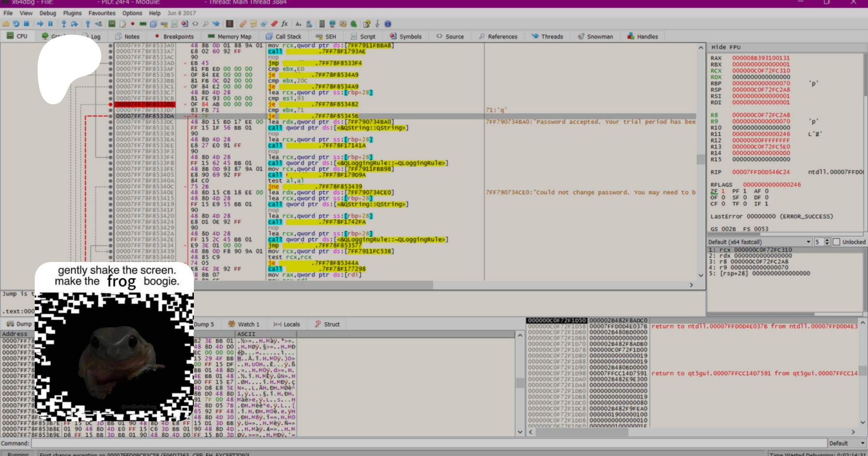Open the Functions fx toolbar icon
The width and height of the screenshot is (868, 456).
click(x=285, y=24)
